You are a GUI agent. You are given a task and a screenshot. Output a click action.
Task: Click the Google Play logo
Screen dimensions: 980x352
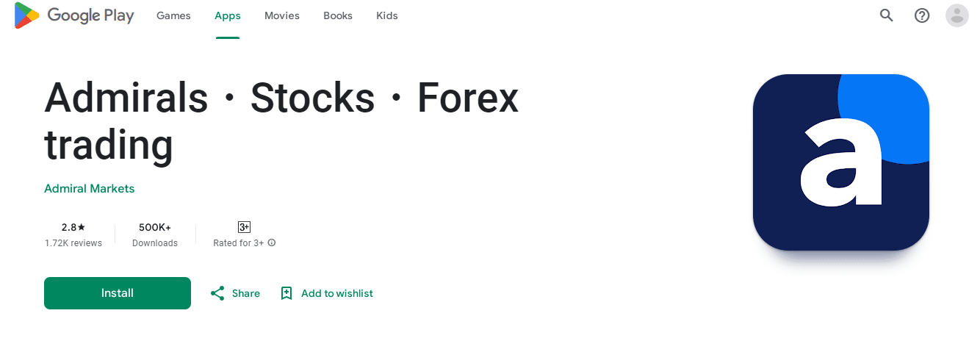click(x=73, y=15)
